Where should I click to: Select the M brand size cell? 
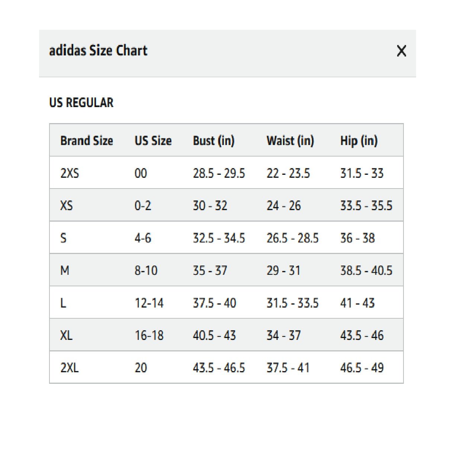[x=65, y=270]
